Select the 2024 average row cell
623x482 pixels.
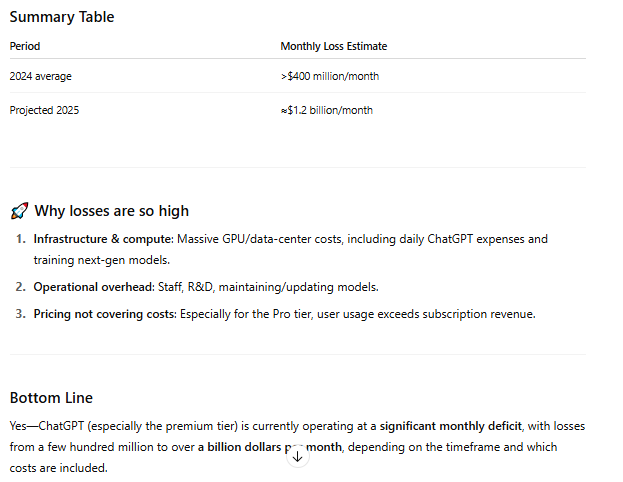(41, 76)
